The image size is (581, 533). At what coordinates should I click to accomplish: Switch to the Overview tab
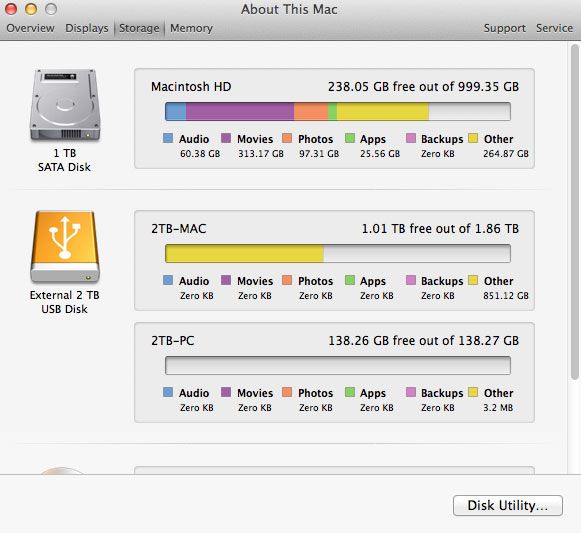click(30, 28)
